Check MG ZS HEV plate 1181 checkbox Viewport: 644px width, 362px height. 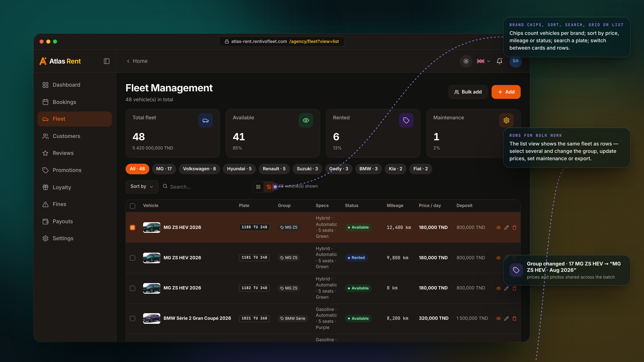(132, 258)
